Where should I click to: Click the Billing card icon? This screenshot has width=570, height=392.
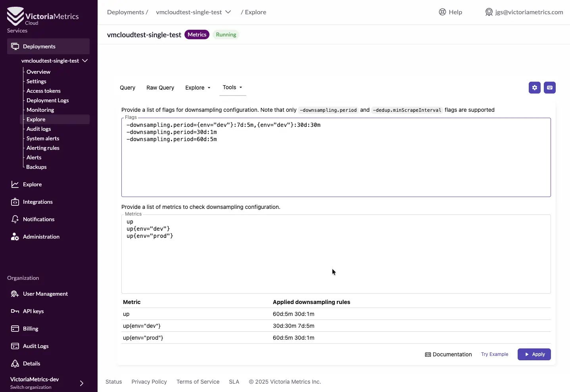(15, 329)
